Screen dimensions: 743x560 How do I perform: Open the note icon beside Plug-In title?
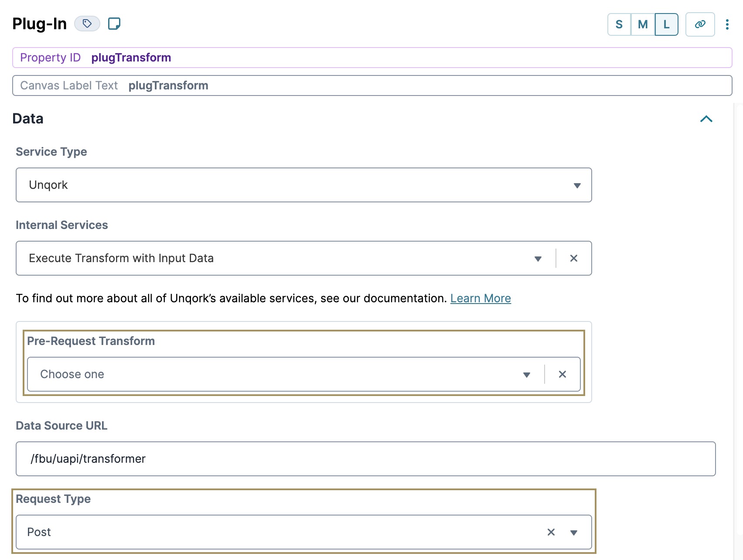114,24
